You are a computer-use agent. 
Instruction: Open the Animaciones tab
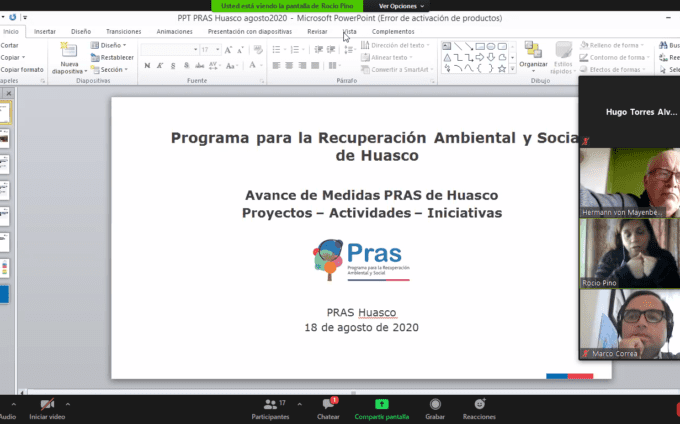pyautogui.click(x=174, y=32)
